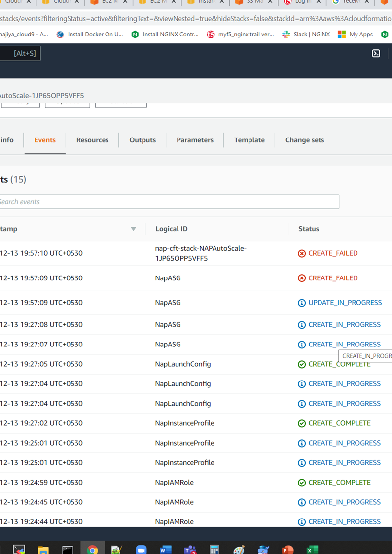Switch to the Parameters tab
392x554 pixels.
[194, 140]
